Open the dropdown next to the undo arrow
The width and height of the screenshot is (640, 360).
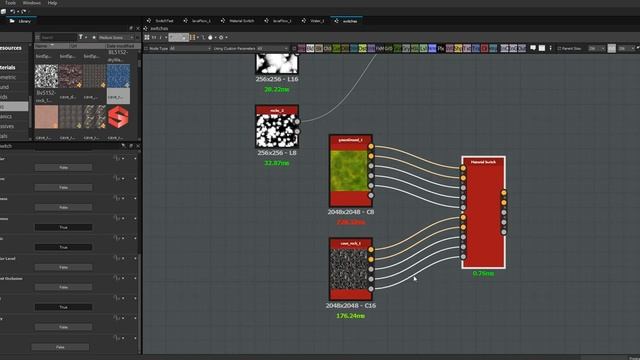(18, 12)
